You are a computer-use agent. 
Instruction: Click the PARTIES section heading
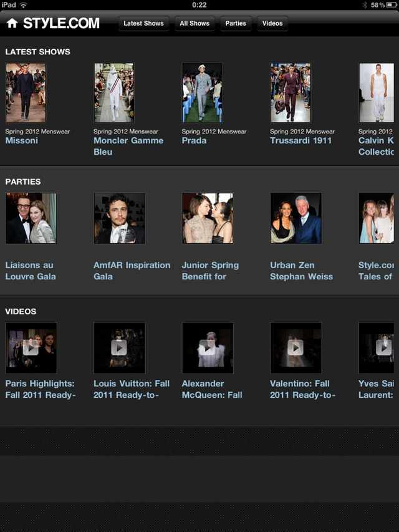pyautogui.click(x=23, y=181)
